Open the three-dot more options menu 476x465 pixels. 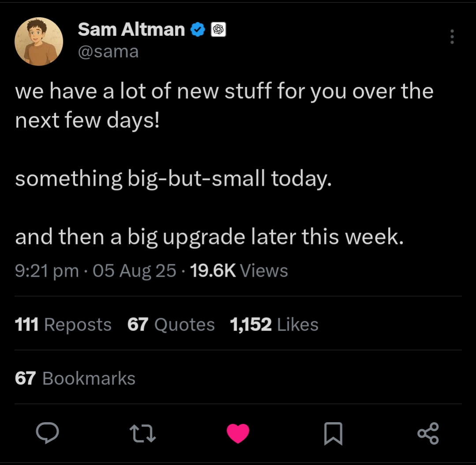tap(452, 37)
